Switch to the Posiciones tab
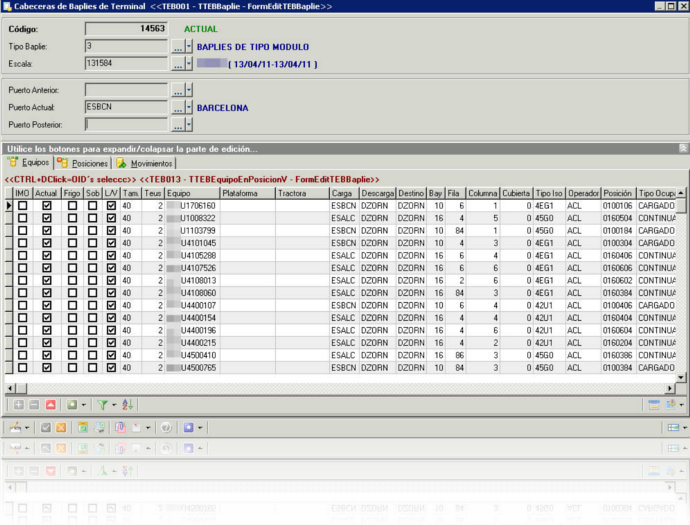The height and width of the screenshot is (525, 690). click(83, 163)
